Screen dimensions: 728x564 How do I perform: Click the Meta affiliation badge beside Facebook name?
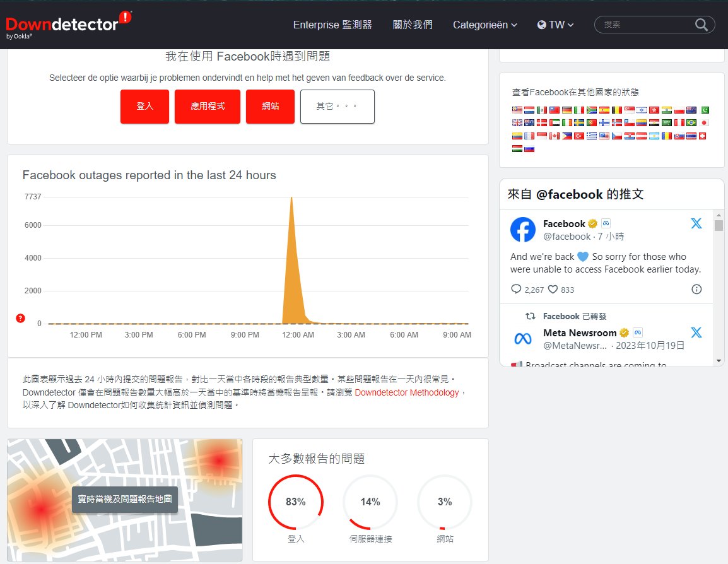pos(606,223)
